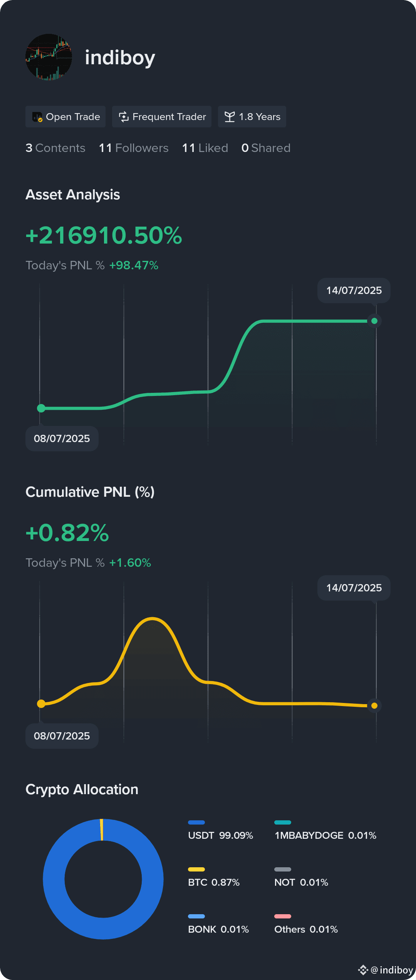
Task: Select the Cumulative PNL yellow start dot
Action: point(41,704)
